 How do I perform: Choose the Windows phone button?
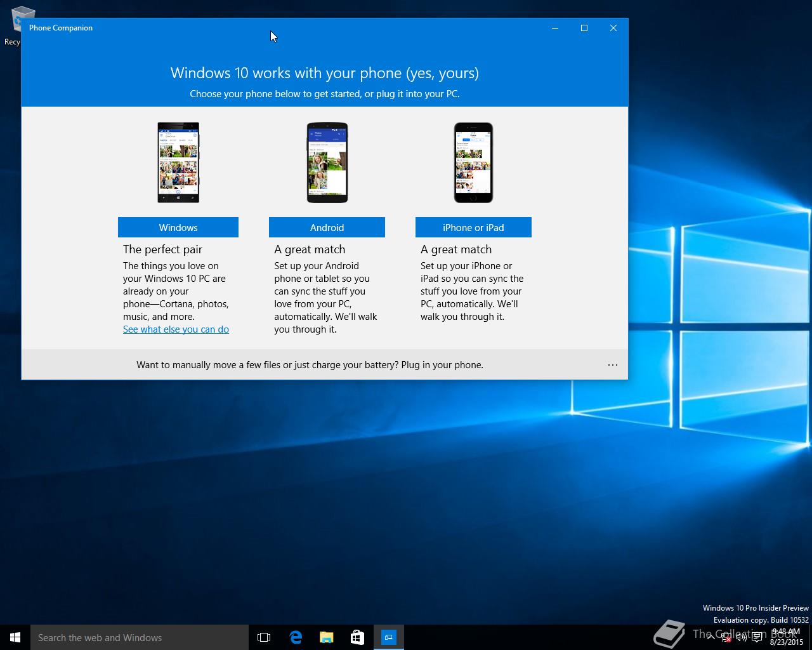click(178, 227)
